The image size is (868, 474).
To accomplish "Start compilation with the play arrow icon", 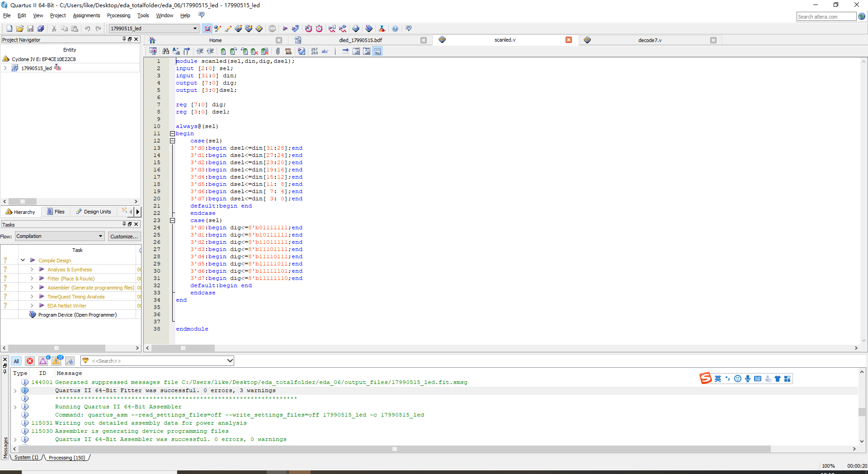I will click(285, 28).
